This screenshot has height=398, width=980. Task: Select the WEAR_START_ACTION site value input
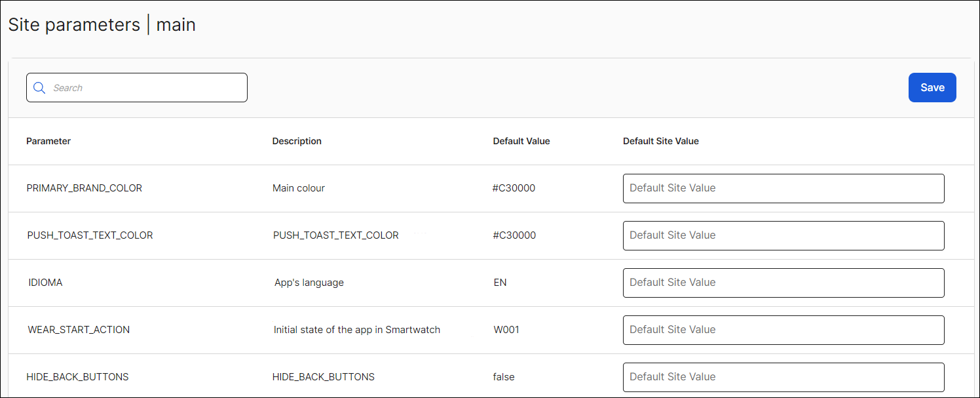click(x=783, y=330)
